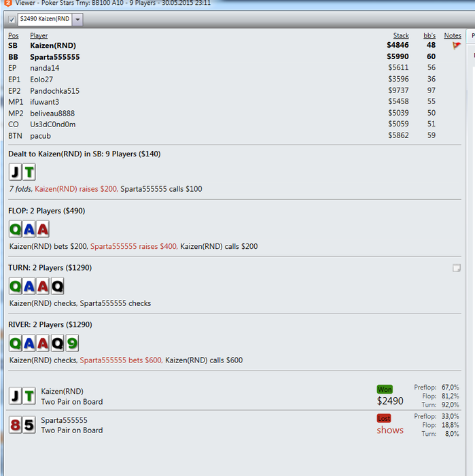This screenshot has height=476, width=475.
Task: Open the sticky note icon on the TURN row
Action: coord(456,268)
